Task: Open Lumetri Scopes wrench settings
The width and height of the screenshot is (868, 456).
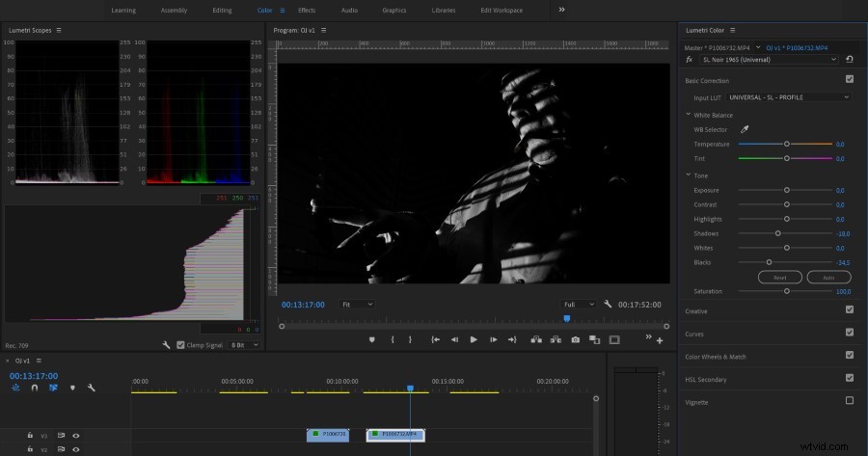Action: coord(166,345)
